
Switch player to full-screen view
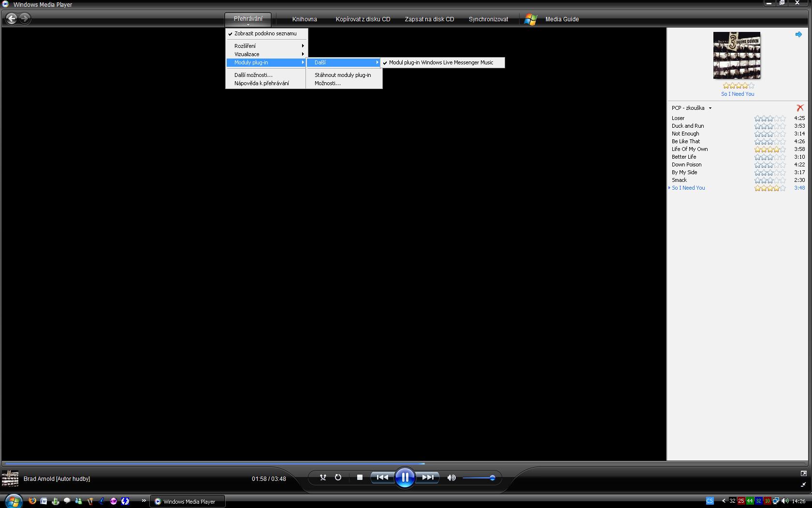pos(803,473)
